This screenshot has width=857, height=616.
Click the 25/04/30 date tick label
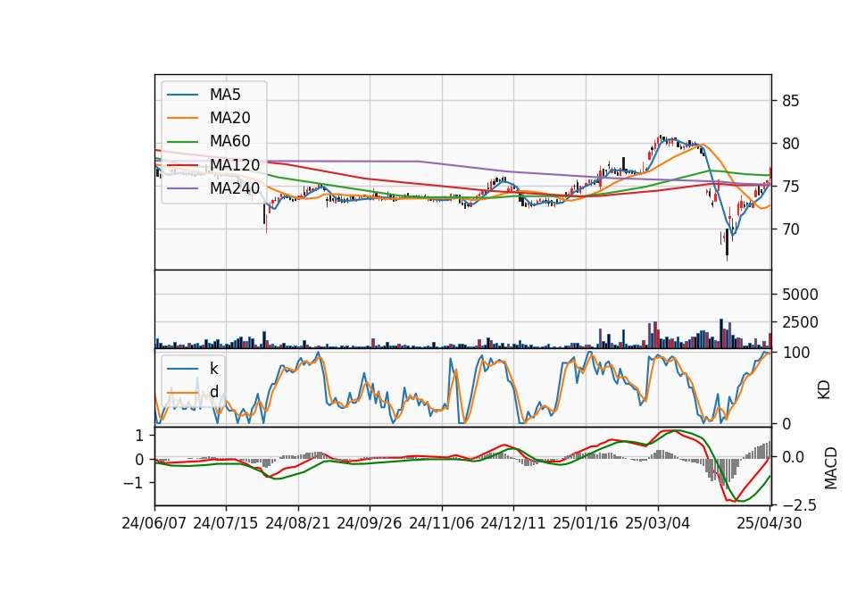(x=769, y=523)
